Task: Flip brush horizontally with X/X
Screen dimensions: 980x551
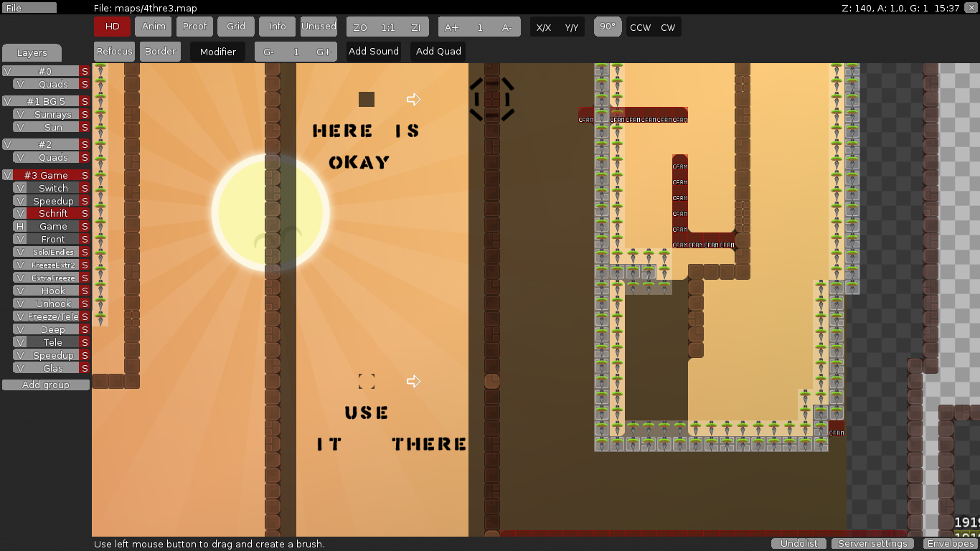Action: [x=544, y=27]
